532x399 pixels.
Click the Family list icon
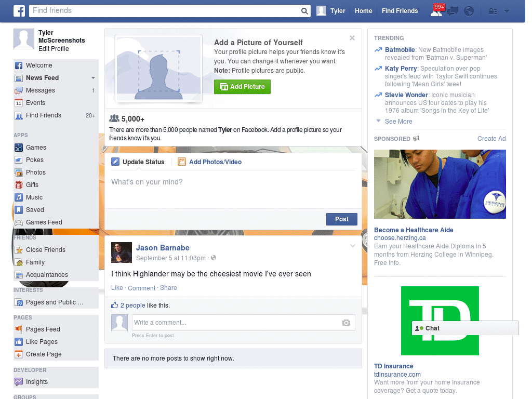(x=19, y=262)
